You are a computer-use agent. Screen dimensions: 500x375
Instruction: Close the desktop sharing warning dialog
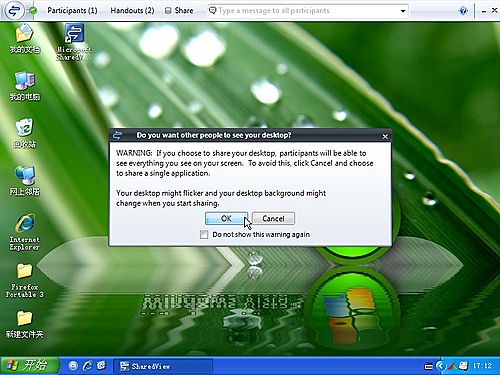pyautogui.click(x=385, y=136)
